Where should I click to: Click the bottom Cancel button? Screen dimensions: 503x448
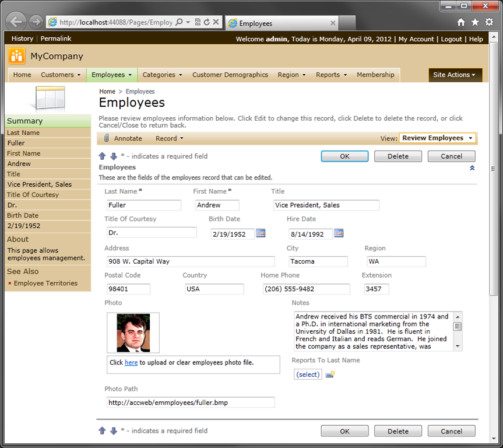tap(451, 431)
